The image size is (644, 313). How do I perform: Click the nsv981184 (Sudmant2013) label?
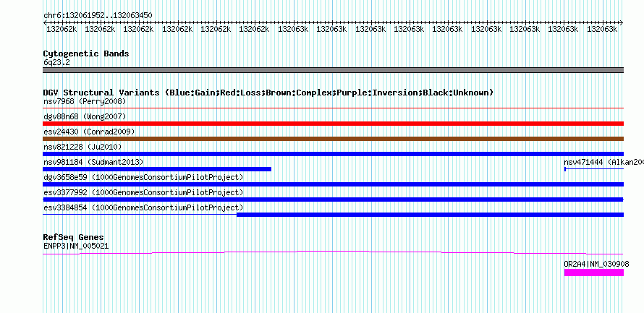click(x=93, y=162)
